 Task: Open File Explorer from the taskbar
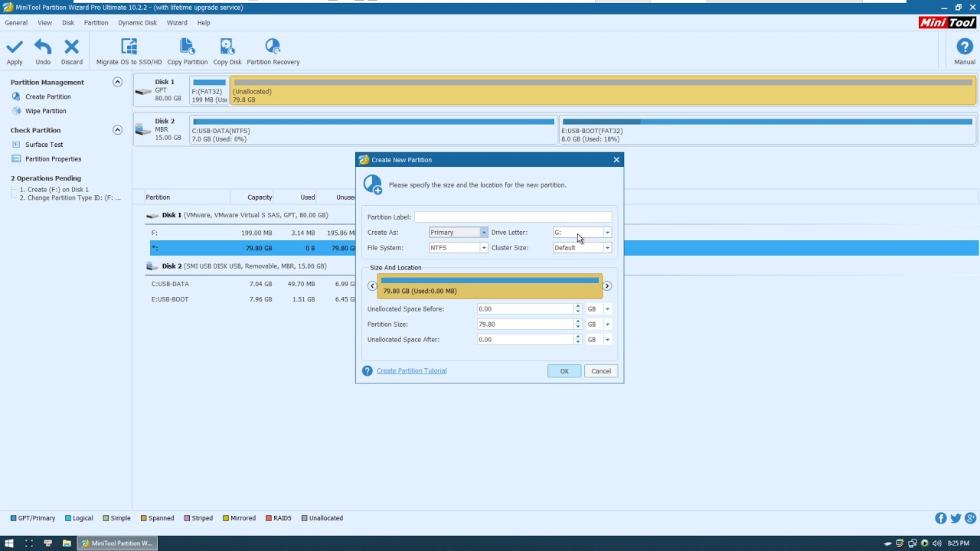pos(67,543)
